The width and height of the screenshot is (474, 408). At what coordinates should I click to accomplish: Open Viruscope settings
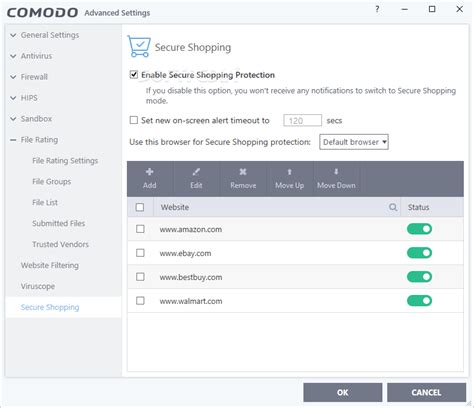38,286
